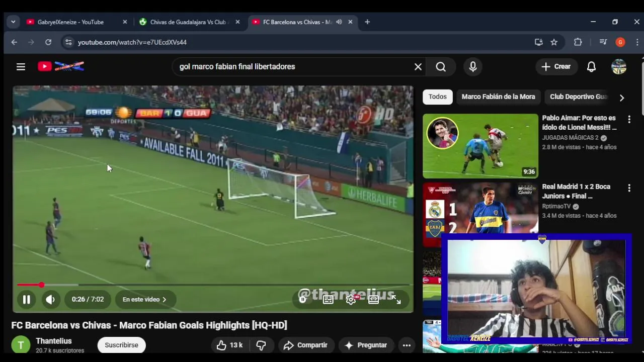Open the notifications bell

click(x=591, y=66)
